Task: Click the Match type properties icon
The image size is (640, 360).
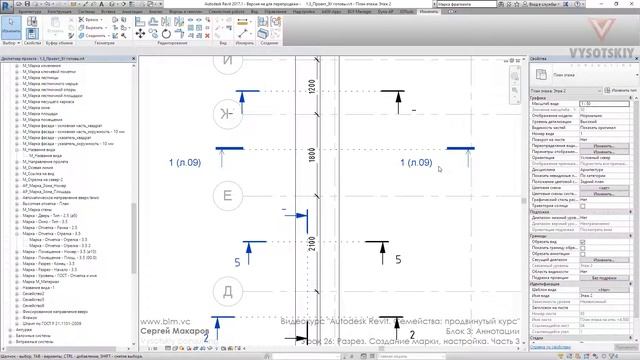Action: 71,36
